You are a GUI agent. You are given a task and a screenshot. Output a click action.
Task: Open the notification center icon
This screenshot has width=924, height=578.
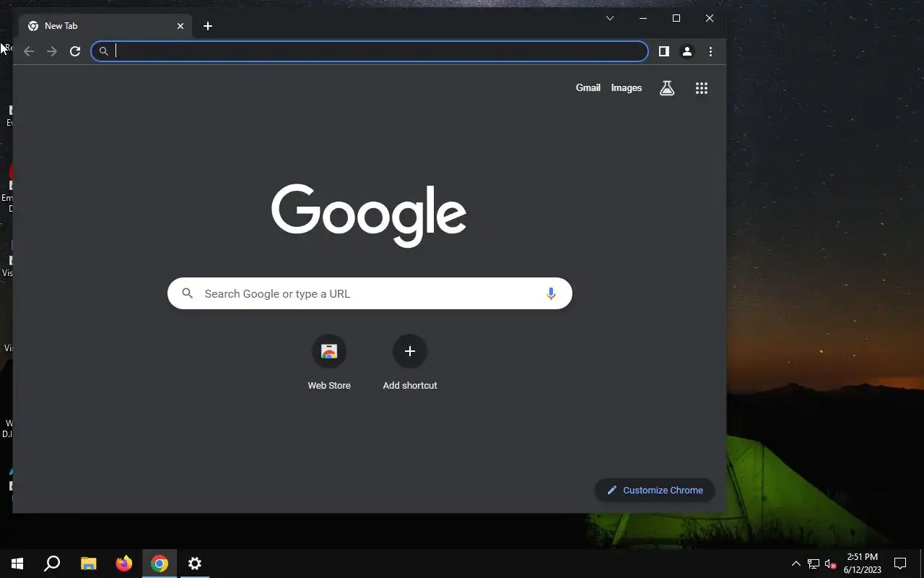pos(900,564)
